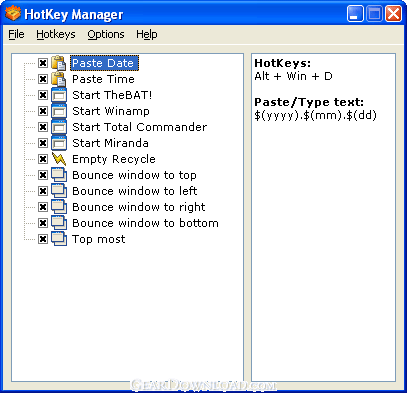Uncheck the Start Total Commander checkbox
The height and width of the screenshot is (393, 407).
point(43,127)
